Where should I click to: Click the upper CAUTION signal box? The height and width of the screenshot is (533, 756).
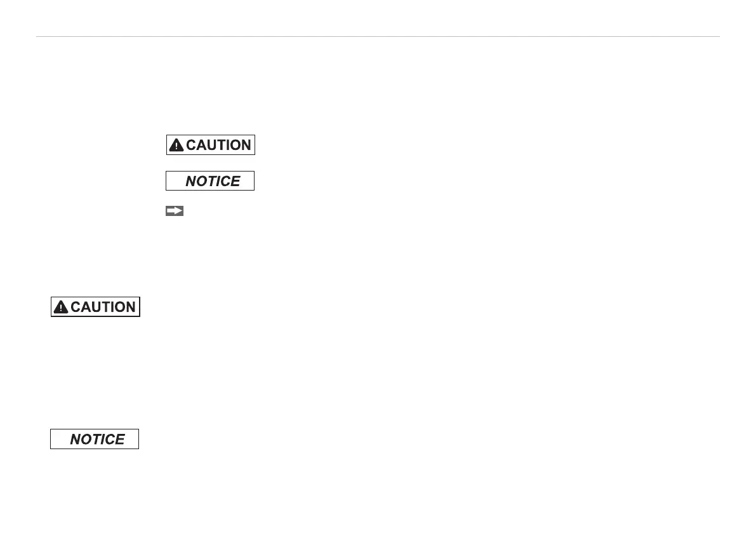[211, 145]
